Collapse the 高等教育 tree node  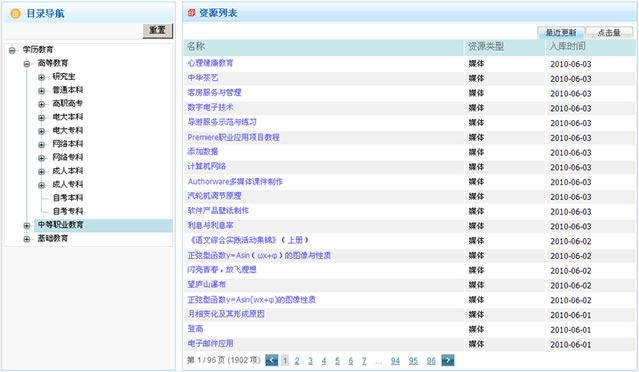click(x=27, y=64)
